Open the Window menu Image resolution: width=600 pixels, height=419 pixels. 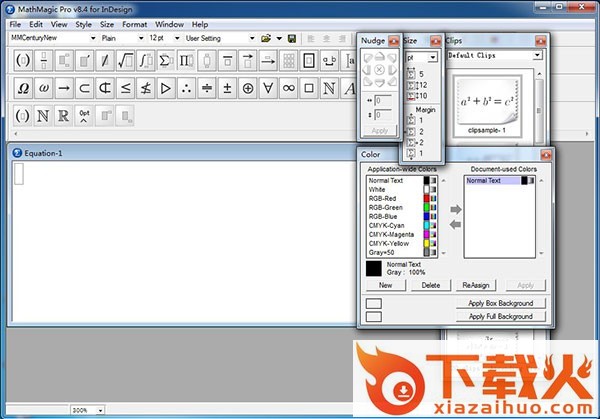pos(169,24)
